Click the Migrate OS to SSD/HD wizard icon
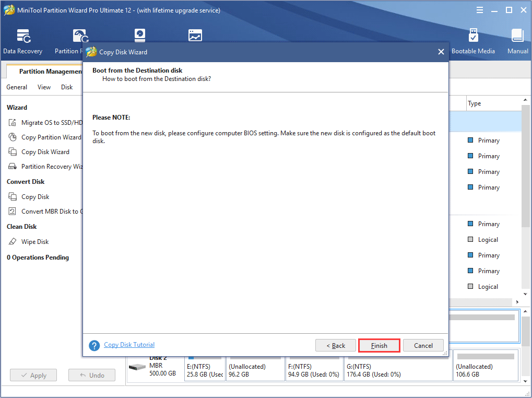The height and width of the screenshot is (398, 532). coord(13,123)
